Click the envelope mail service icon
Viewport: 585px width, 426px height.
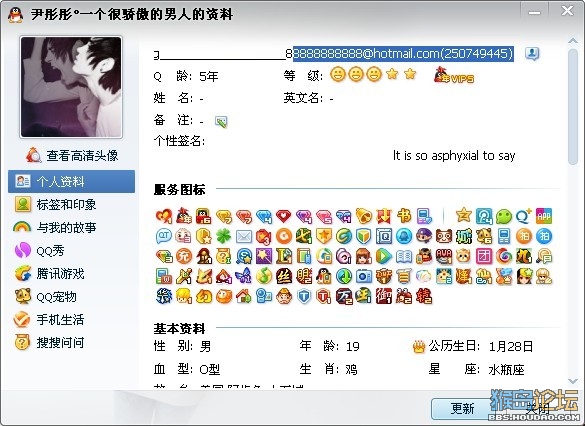[x=244, y=236]
